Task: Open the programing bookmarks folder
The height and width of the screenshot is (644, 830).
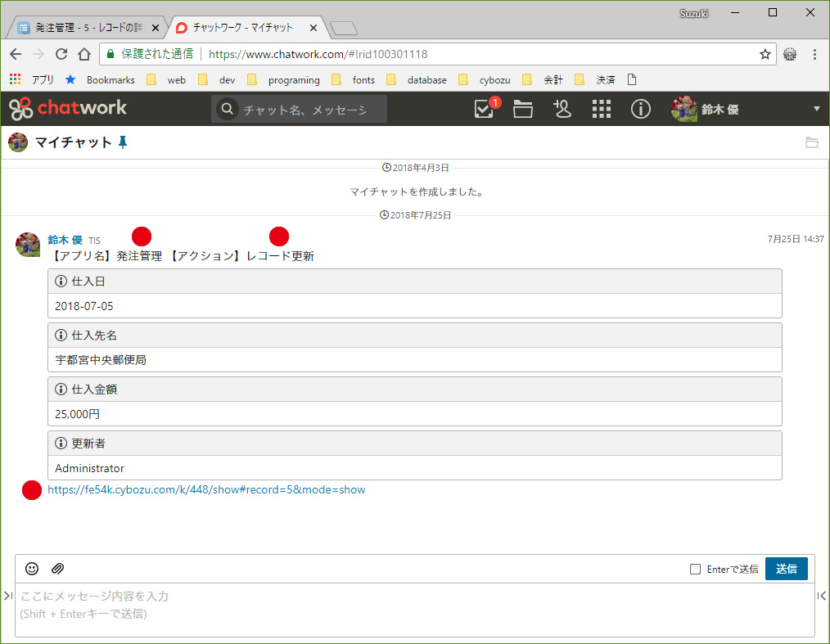Action: 284,79
